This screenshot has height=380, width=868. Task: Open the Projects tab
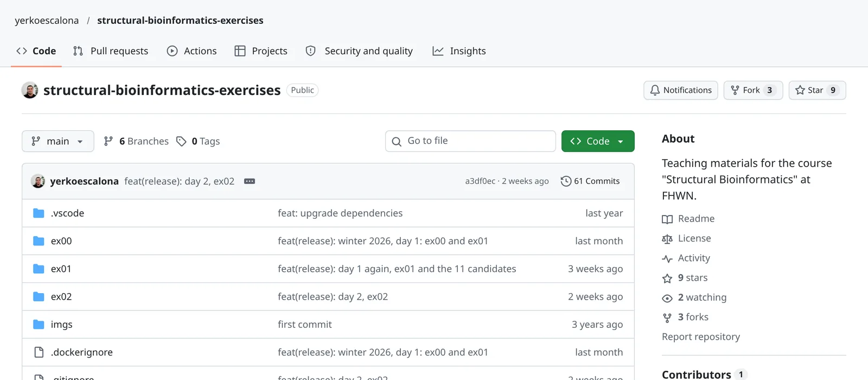click(x=261, y=51)
